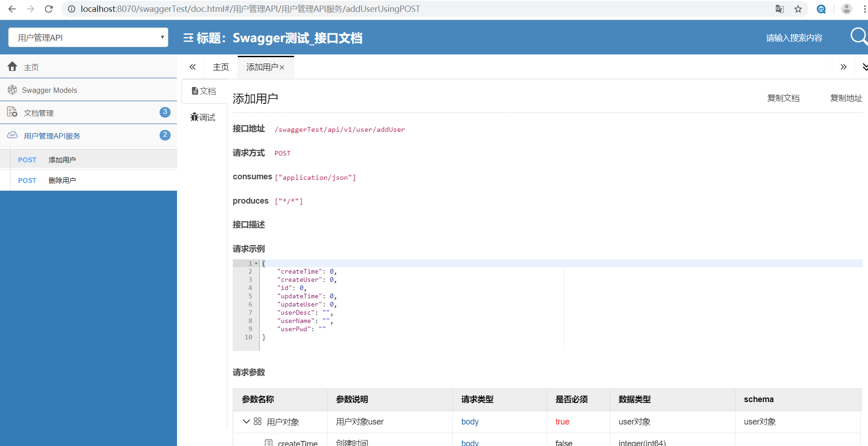Click the 文档管理 document icon
The width and height of the screenshot is (868, 446).
(x=12, y=112)
